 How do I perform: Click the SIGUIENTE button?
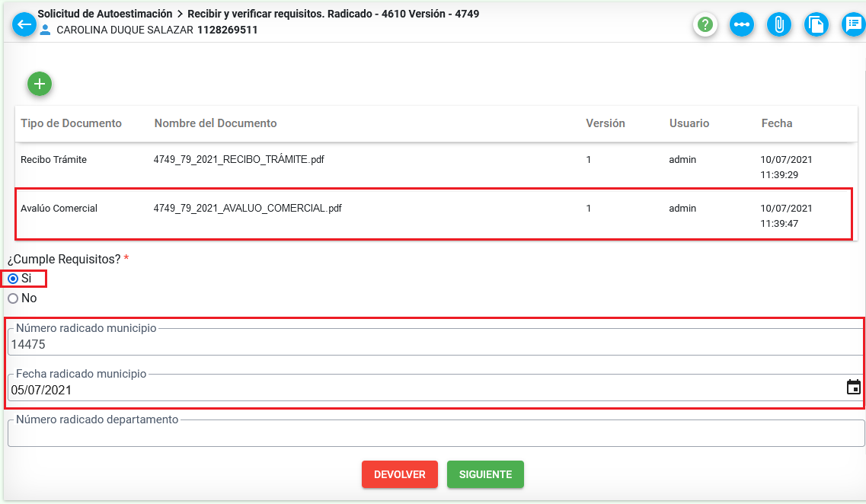pos(485,474)
